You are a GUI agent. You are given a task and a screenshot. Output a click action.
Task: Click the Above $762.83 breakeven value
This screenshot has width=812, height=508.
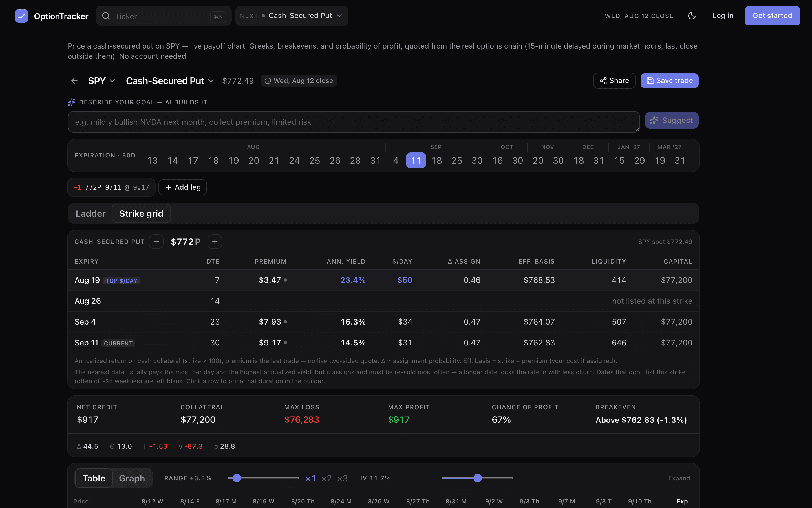tap(641, 420)
